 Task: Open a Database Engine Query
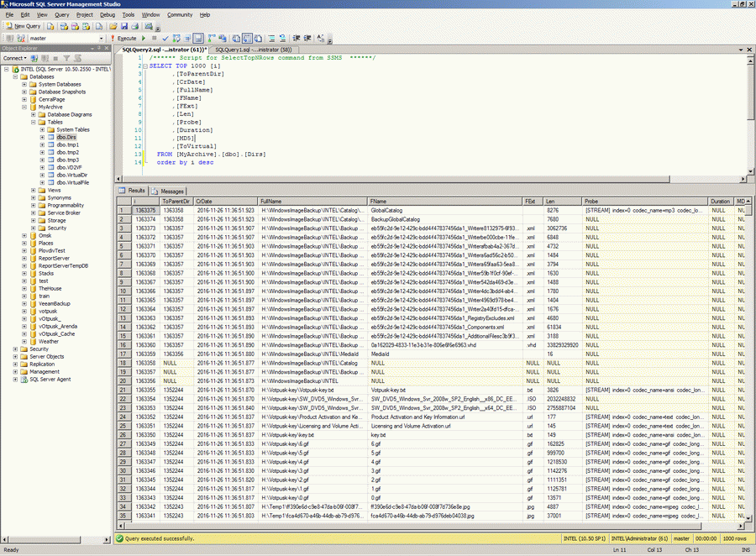pyautogui.click(x=50, y=26)
